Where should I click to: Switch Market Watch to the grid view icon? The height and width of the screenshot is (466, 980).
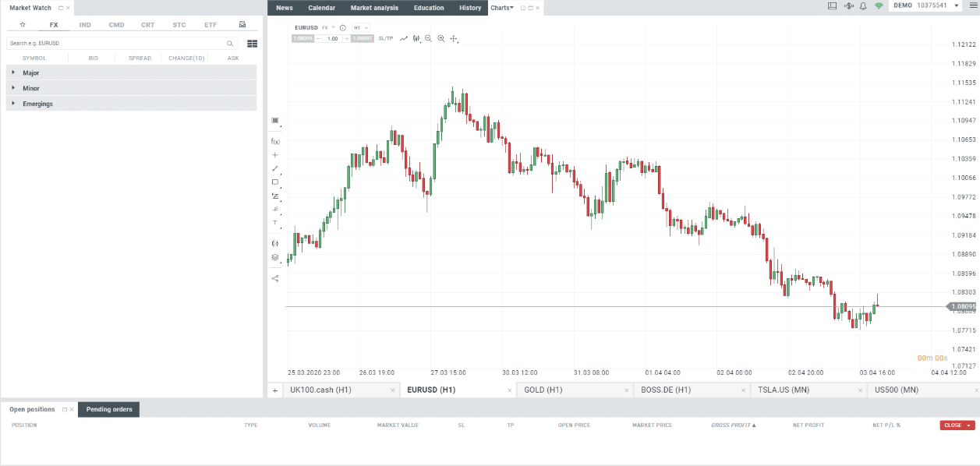click(x=252, y=44)
